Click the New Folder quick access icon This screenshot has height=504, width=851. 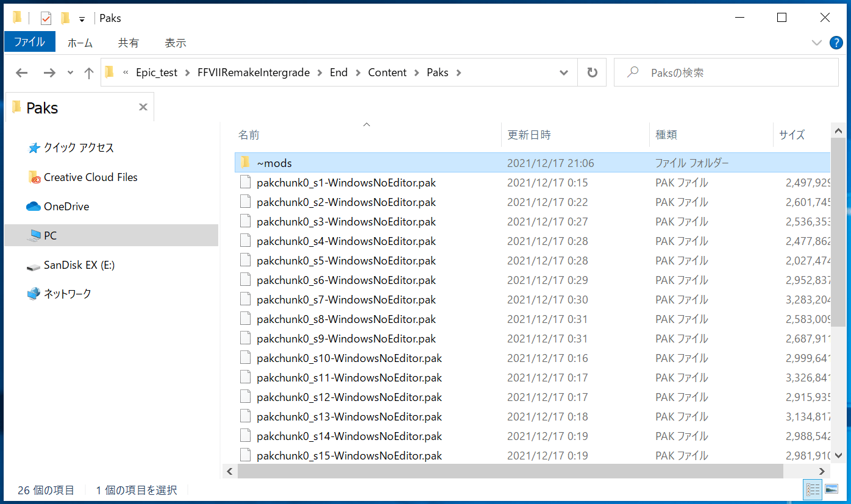tap(65, 18)
